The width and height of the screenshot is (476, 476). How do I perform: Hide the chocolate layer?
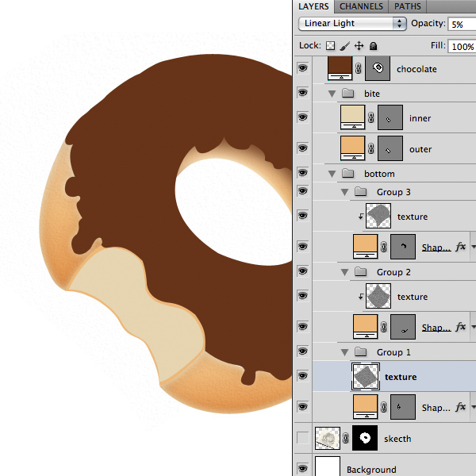(x=302, y=67)
